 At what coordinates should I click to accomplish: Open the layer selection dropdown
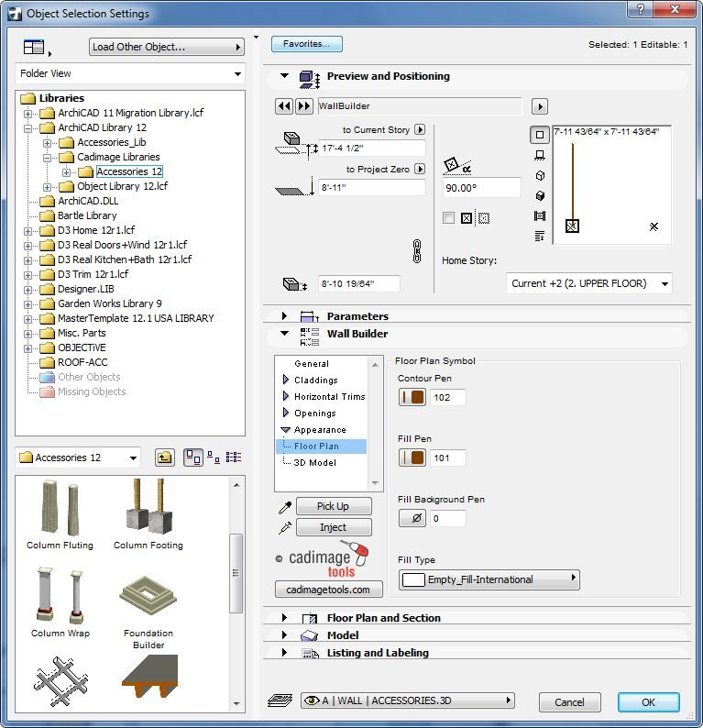coord(408,700)
